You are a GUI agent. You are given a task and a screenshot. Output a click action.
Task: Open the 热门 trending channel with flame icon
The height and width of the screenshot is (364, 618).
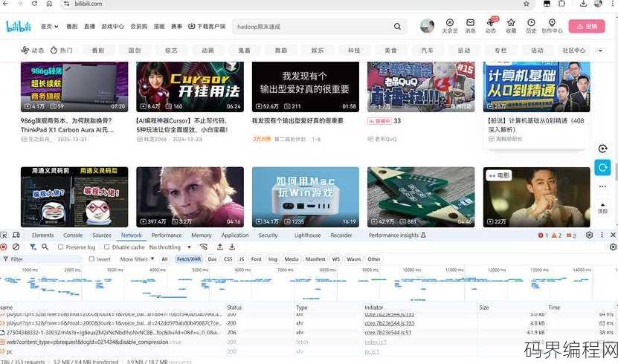pyautogui.click(x=62, y=51)
